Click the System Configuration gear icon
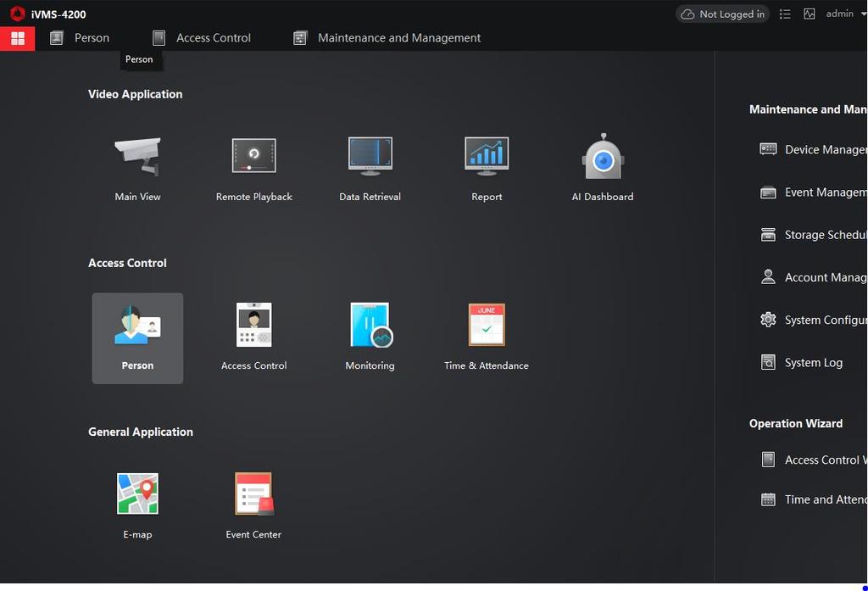 coord(768,320)
